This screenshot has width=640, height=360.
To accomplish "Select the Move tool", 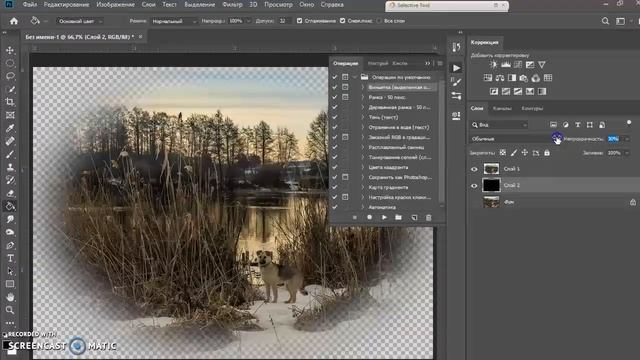I will click(10, 50).
